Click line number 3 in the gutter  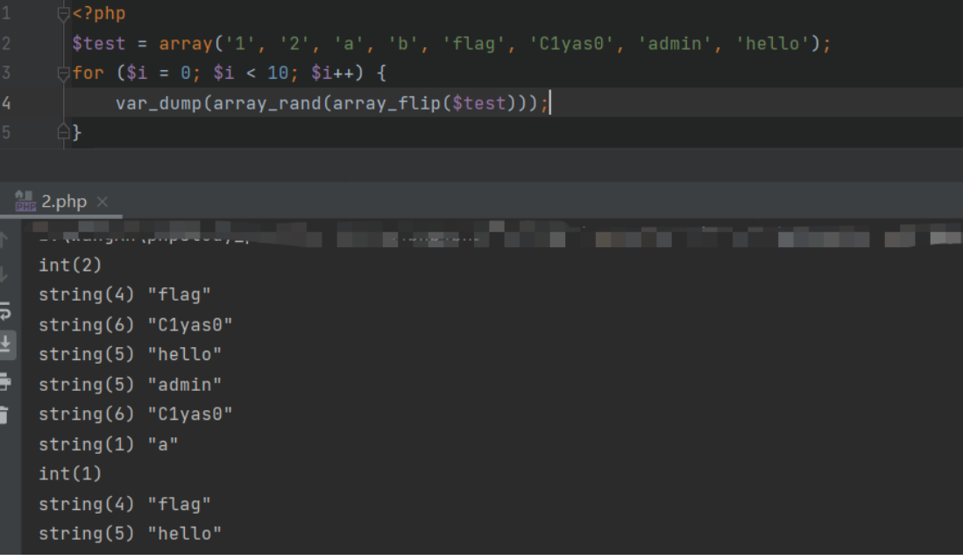(x=6, y=73)
